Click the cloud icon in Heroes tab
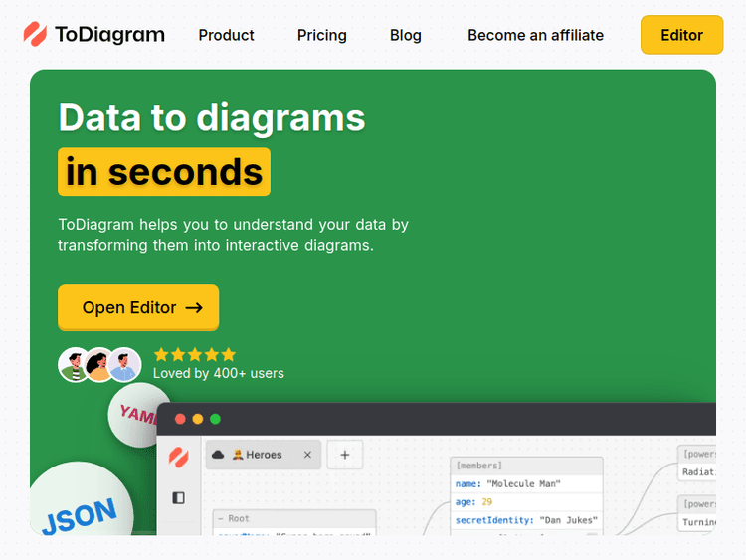This screenshot has height=560, width=746. 218,455
